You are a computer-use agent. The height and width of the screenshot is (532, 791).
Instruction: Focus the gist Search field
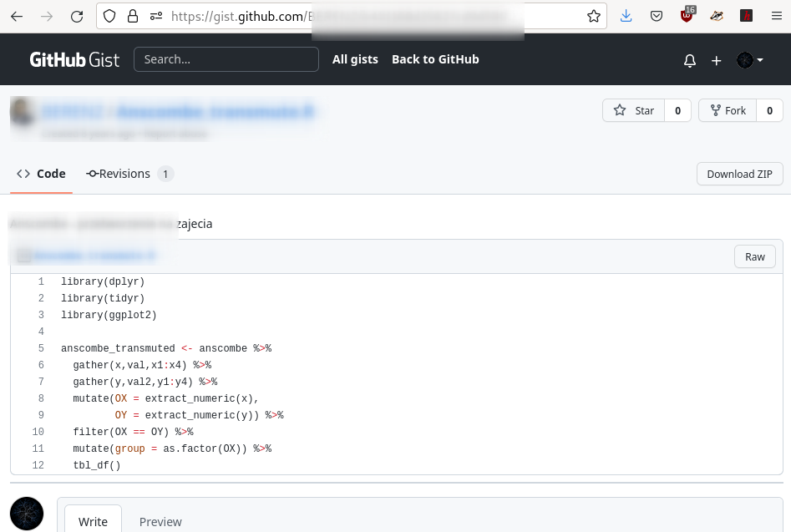pyautogui.click(x=226, y=59)
